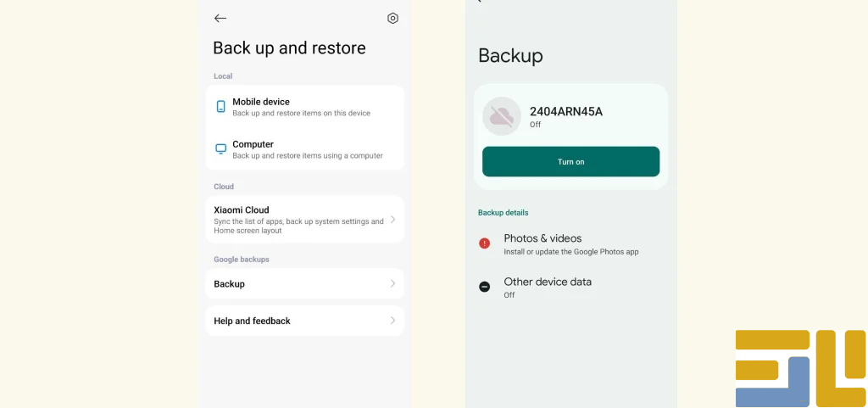The height and width of the screenshot is (408, 868).
Task: Select Other device data item
Action: (x=548, y=287)
